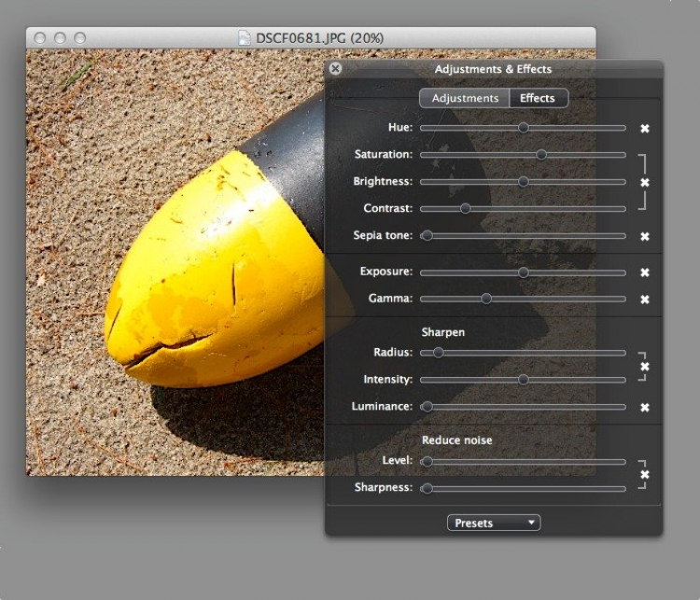Reset the Exposure X icon
This screenshot has width=700, height=600.
[645, 272]
